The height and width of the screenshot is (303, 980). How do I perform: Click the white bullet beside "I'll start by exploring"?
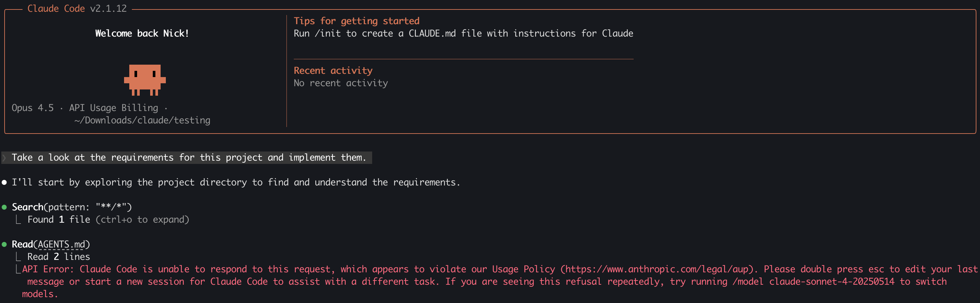coord(4,183)
